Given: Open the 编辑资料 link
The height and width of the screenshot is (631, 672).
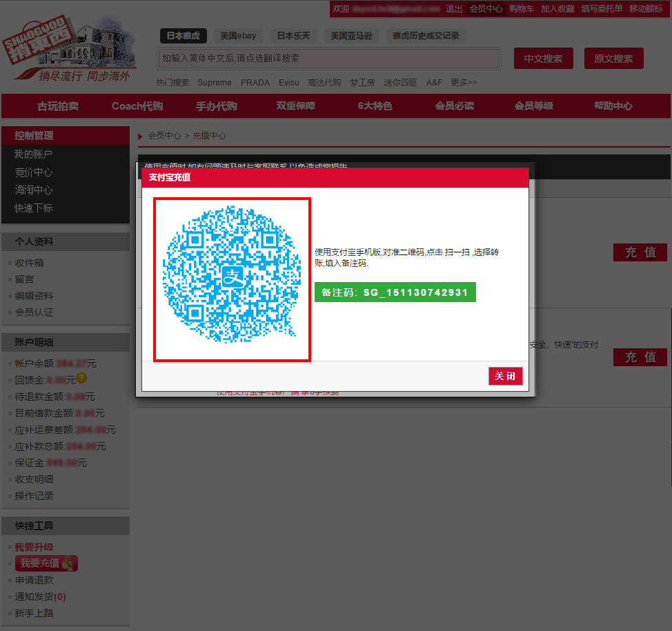Looking at the screenshot, I should pos(34,296).
